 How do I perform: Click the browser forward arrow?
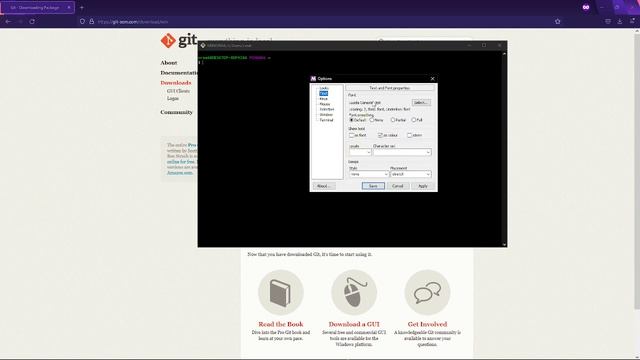[20, 21]
